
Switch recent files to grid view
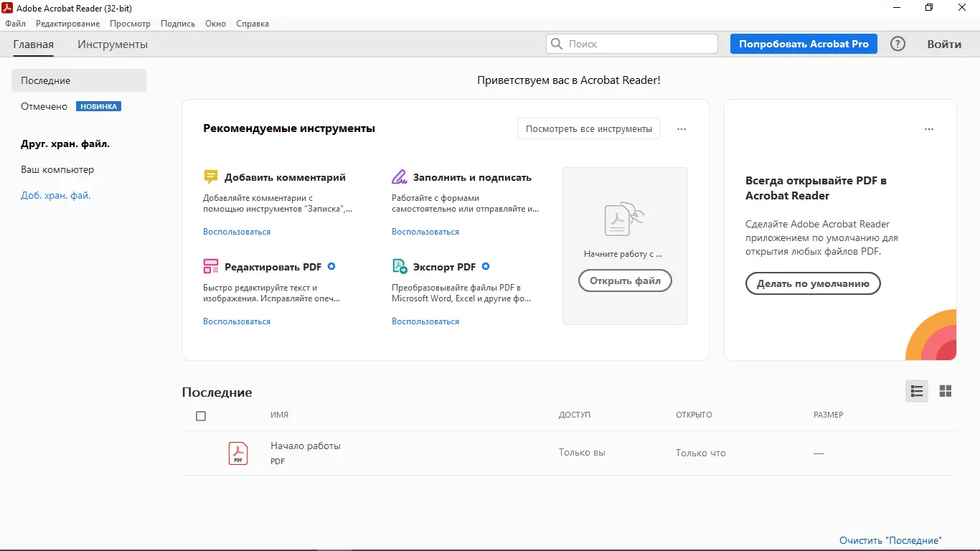point(945,391)
